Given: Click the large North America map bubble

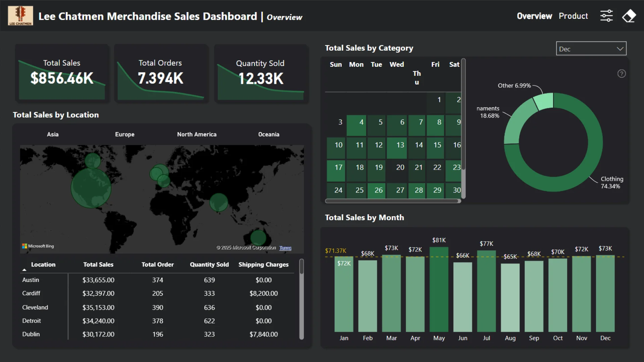Looking at the screenshot, I should (x=91, y=188).
